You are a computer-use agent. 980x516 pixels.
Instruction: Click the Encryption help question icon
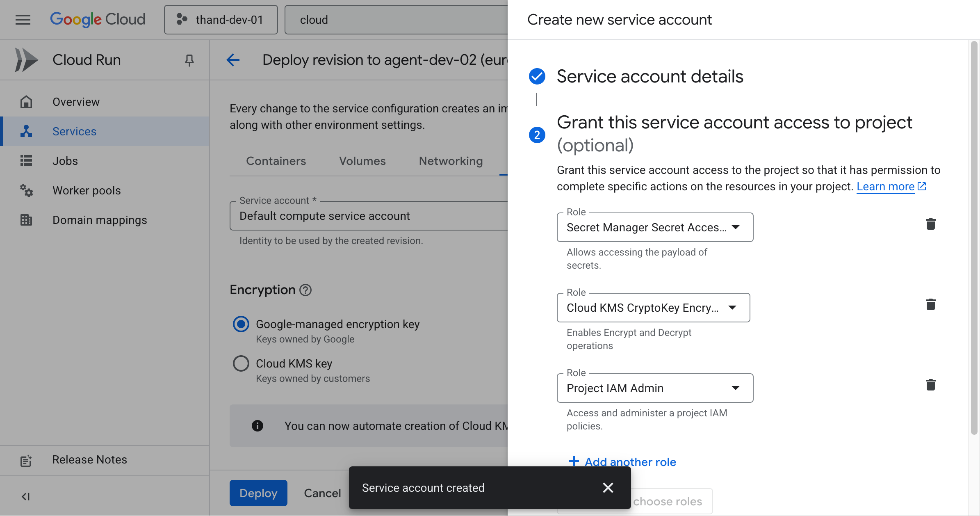[305, 290]
